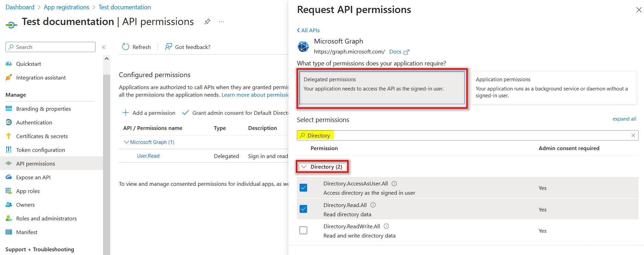Navigate to Dashboard breadcrumb
This screenshot has height=255, width=644.
pos(20,7)
